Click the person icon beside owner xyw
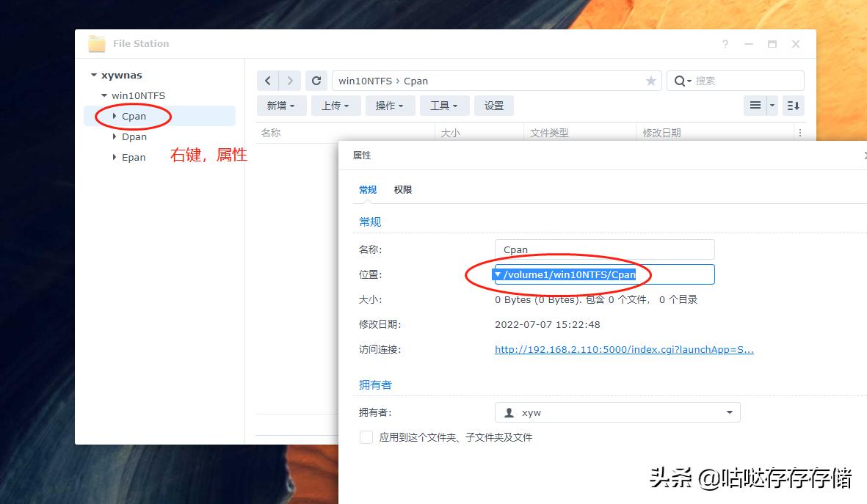 pos(509,412)
